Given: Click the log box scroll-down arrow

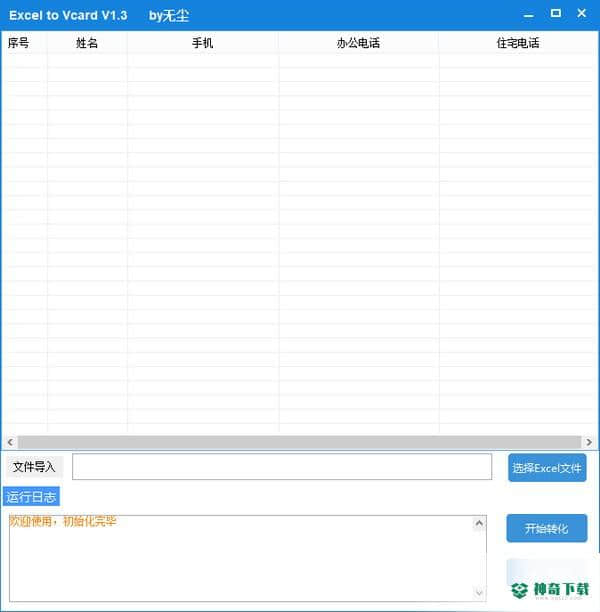Looking at the screenshot, I should 479,593.
